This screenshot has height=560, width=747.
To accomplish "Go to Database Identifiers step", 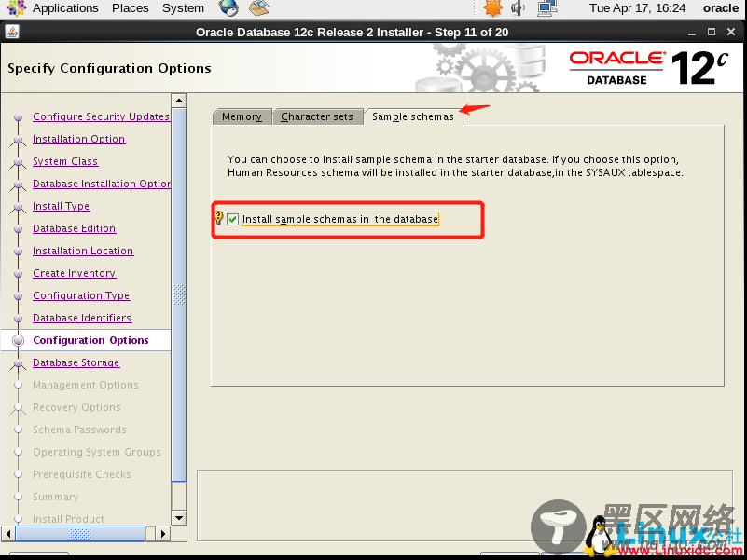I will pyautogui.click(x=82, y=318).
